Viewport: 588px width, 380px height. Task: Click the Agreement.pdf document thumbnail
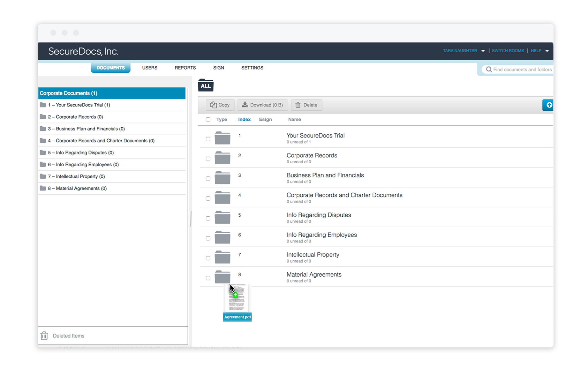coord(237,298)
